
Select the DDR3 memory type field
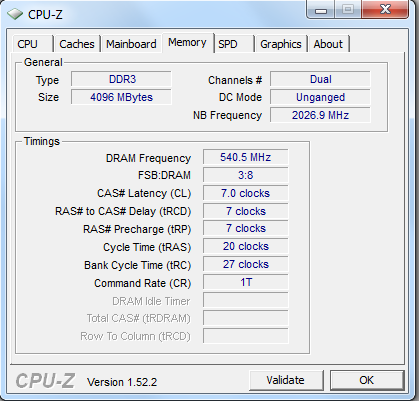coord(121,79)
